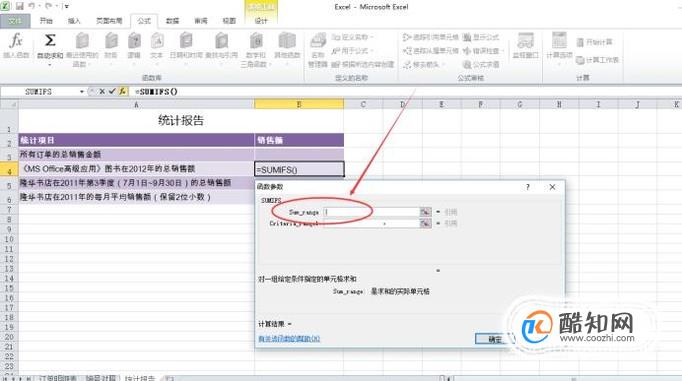This screenshot has width=682, height=381.
Task: Click collapse-dialog button for Criteria_range1
Action: coord(425,223)
